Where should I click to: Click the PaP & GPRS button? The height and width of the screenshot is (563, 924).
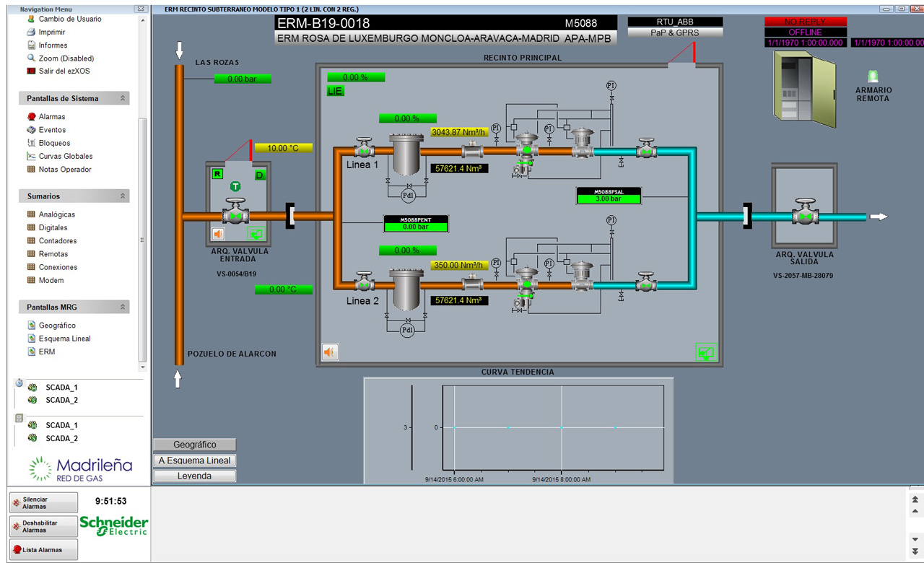(675, 32)
